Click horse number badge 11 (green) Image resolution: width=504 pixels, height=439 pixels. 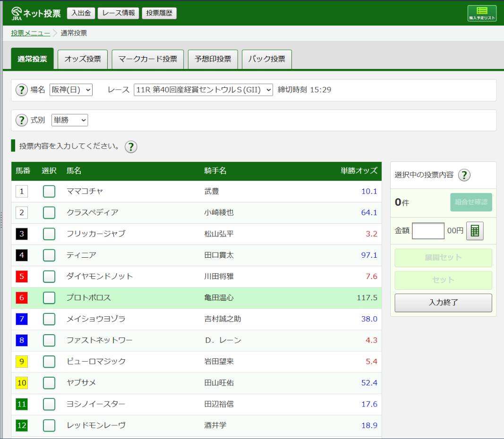22,404
